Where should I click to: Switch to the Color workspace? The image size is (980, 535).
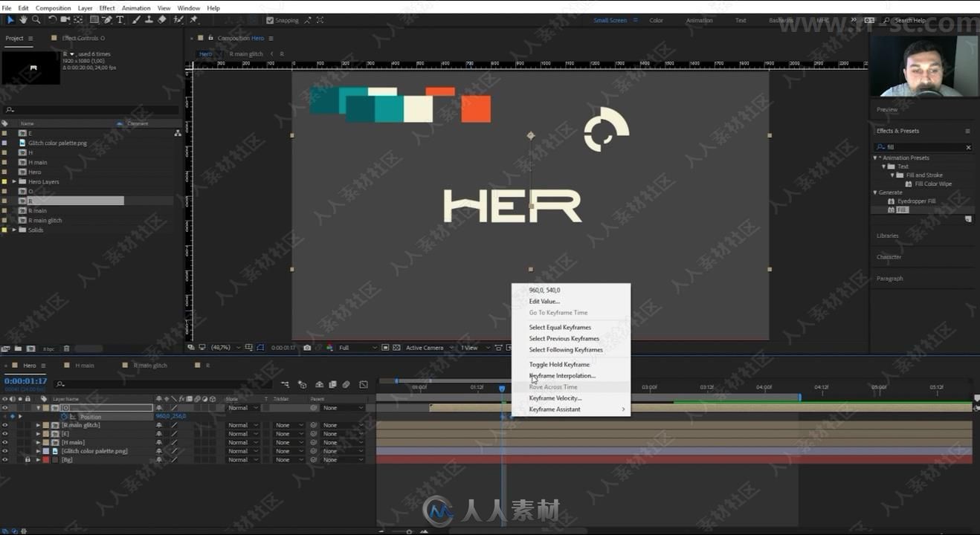coord(656,20)
